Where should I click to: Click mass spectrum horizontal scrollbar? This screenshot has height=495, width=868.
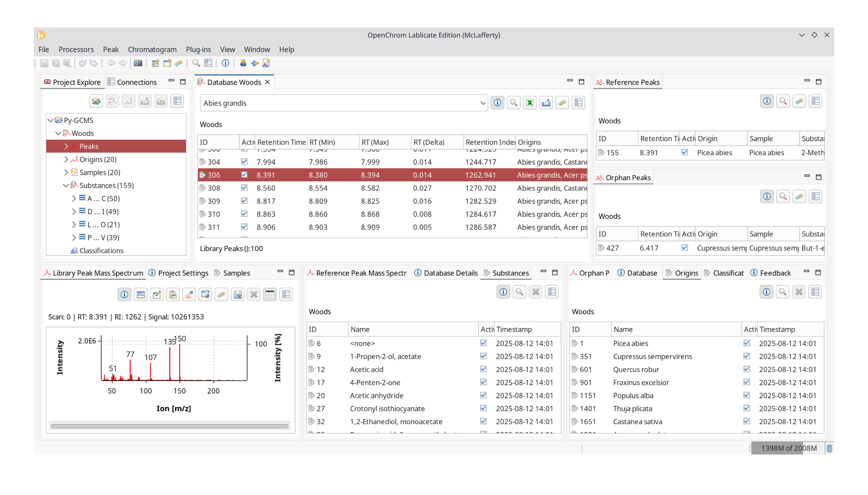(x=170, y=427)
